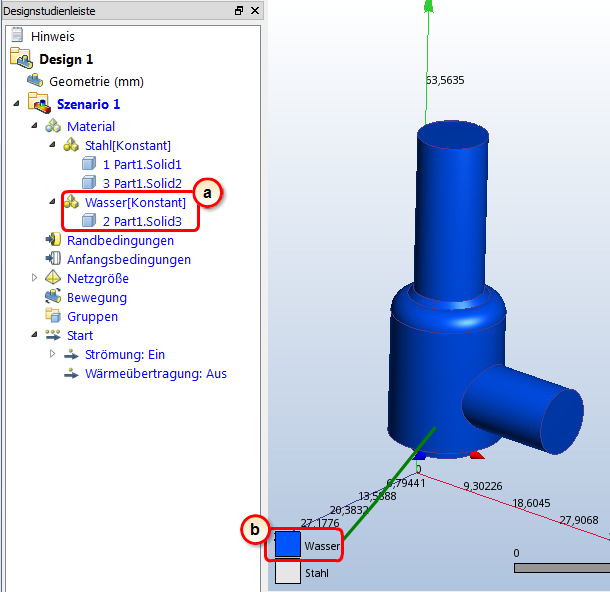Screen dimensions: 610x592
Task: Click the Wasser[Konstant] material icon
Action: [72, 202]
